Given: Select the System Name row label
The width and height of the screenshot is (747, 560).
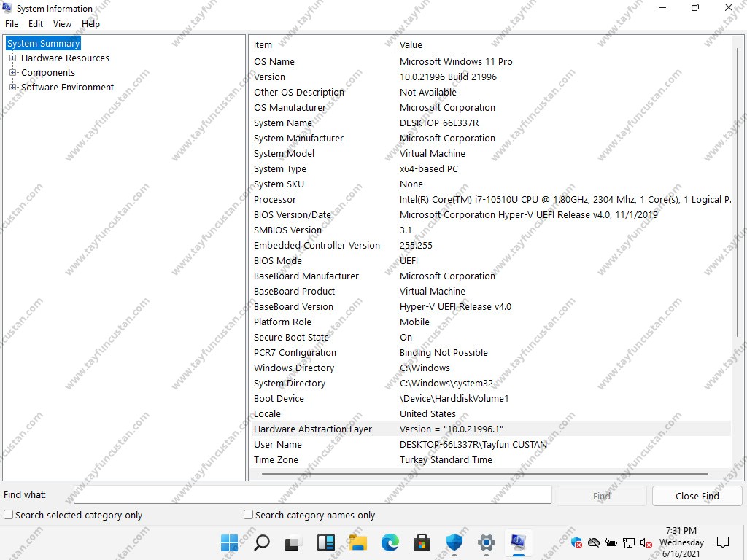Looking at the screenshot, I should point(282,122).
